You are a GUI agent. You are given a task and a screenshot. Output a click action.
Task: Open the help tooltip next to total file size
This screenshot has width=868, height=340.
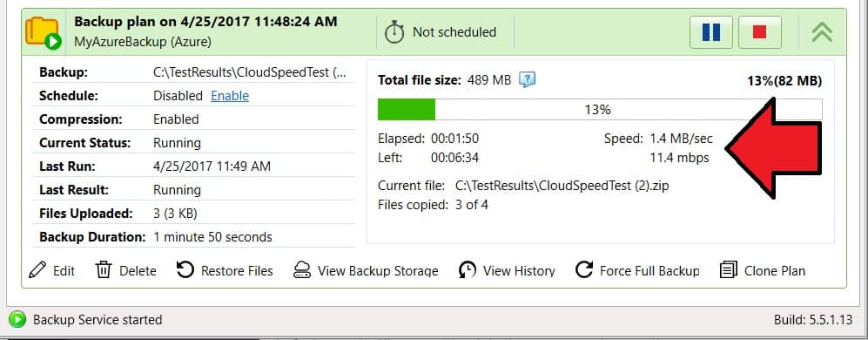528,80
